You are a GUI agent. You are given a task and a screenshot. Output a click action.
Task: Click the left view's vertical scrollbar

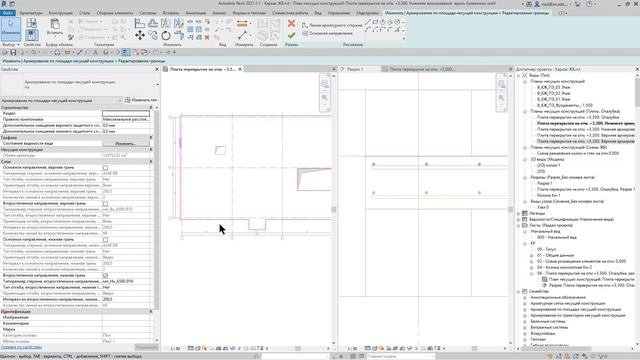(333, 209)
